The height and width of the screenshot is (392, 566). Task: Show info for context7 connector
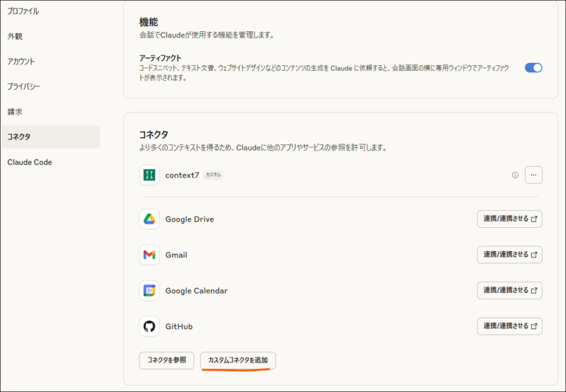pyautogui.click(x=515, y=175)
